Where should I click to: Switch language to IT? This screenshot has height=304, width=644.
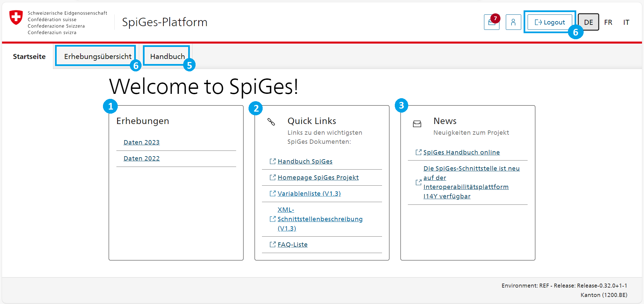coord(626,22)
